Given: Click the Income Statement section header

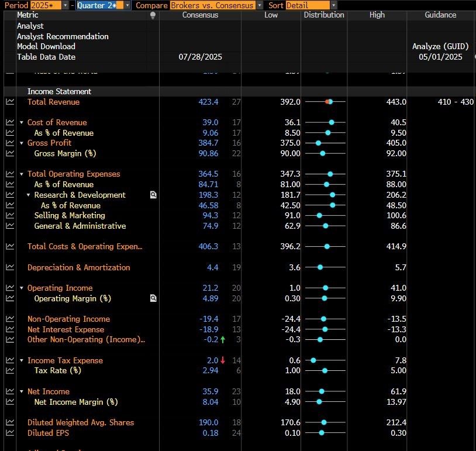Looking at the screenshot, I should pos(59,91).
